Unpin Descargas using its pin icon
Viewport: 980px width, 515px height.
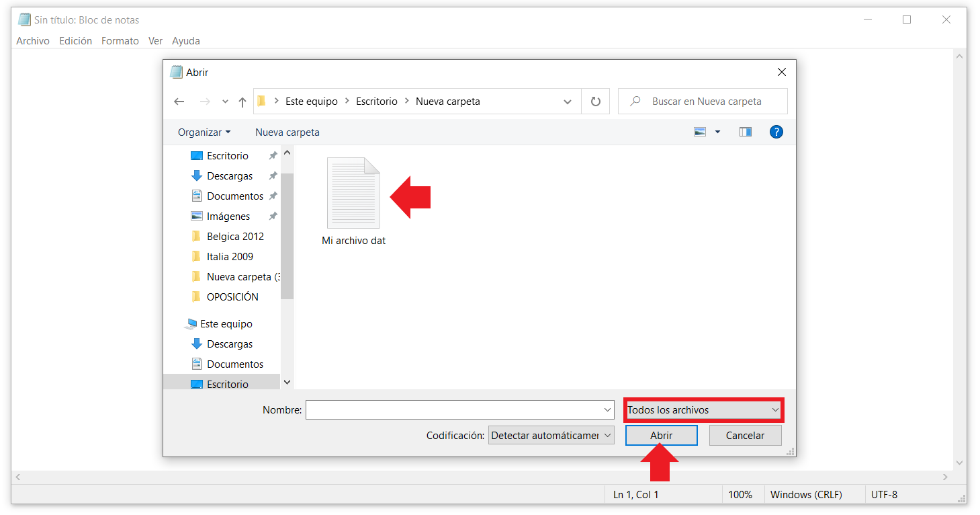(x=272, y=175)
